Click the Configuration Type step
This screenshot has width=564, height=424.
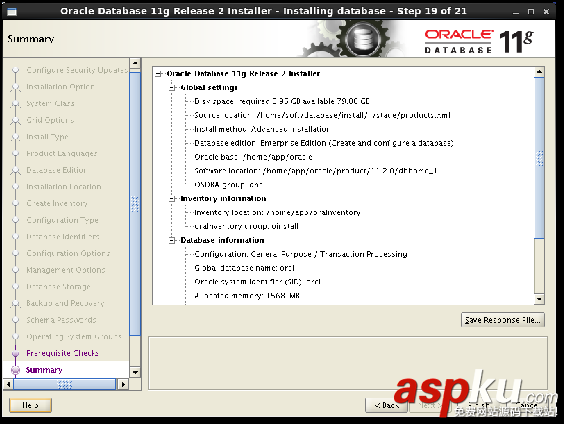coord(62,220)
